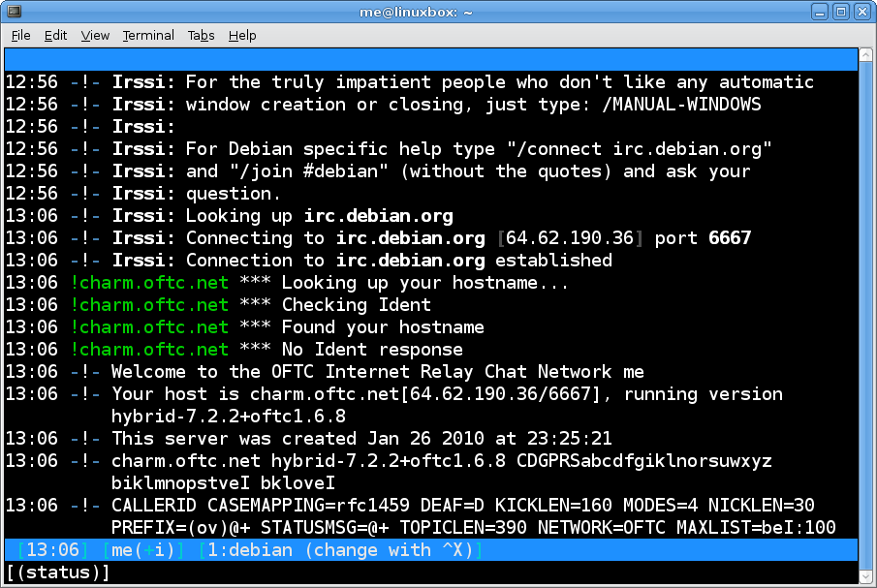The height and width of the screenshot is (588, 877).
Task: Open the File menu
Action: [x=20, y=35]
